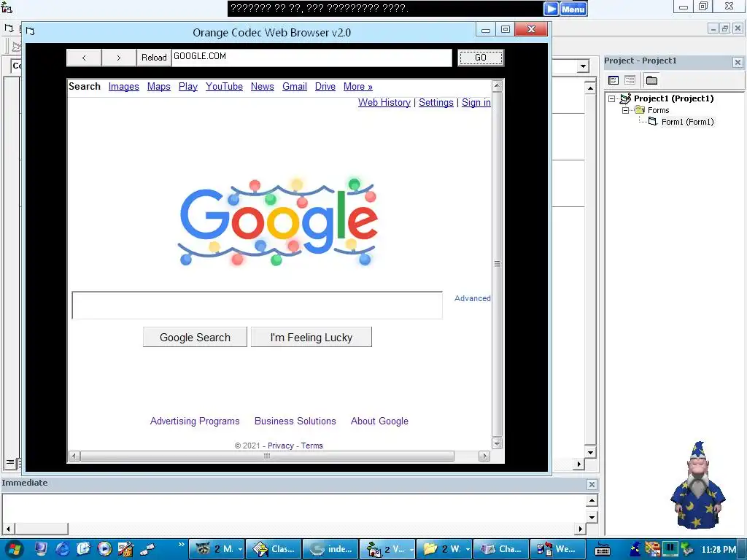Click the Windows Start orb
Screen dimensions: 747x560
[13, 549]
